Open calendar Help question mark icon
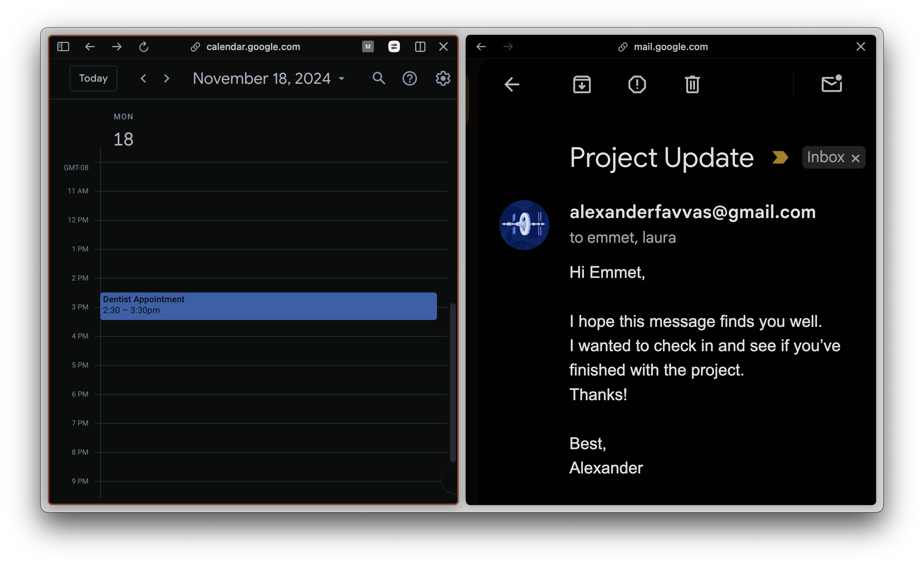Viewport: 924px width, 566px height. (x=409, y=78)
